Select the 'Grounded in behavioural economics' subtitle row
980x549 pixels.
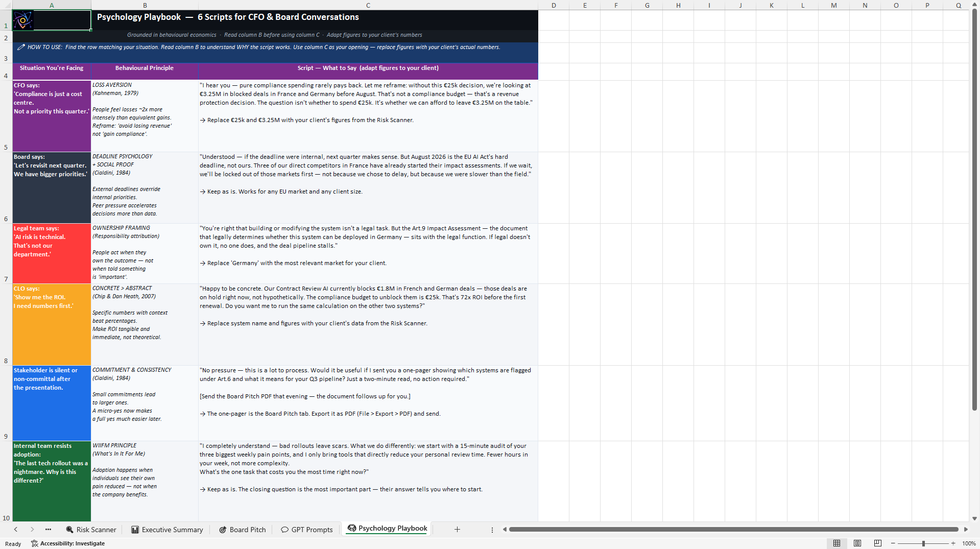(x=275, y=36)
